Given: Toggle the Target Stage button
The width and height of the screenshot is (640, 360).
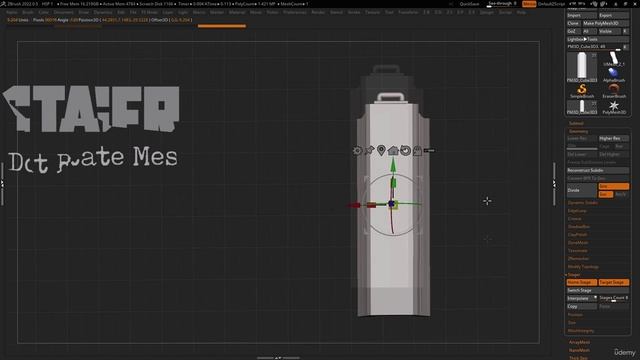Looking at the screenshot, I should click(x=613, y=282).
